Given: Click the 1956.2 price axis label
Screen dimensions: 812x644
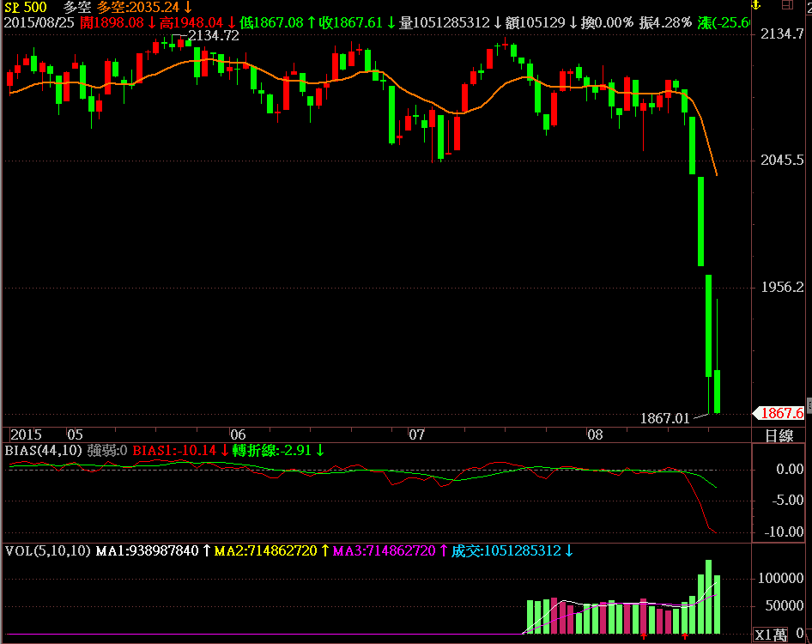Looking at the screenshot, I should (x=782, y=287).
